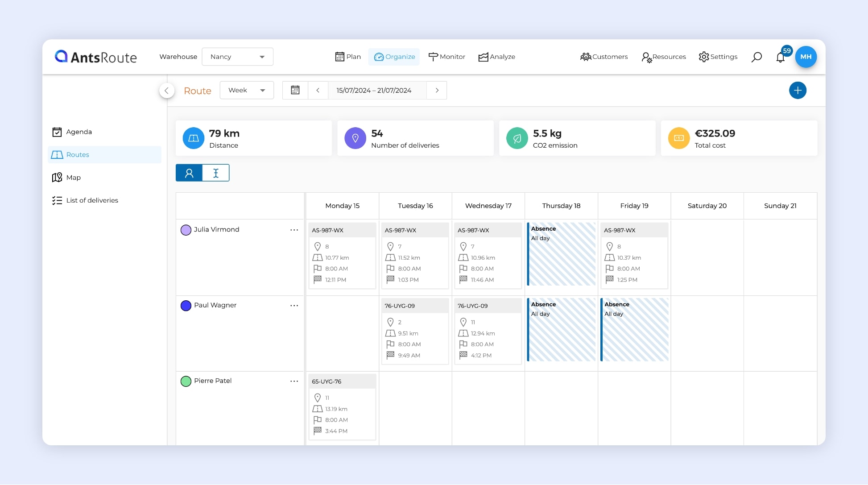The height and width of the screenshot is (485, 868).
Task: Go to next week arrow
Action: 437,91
